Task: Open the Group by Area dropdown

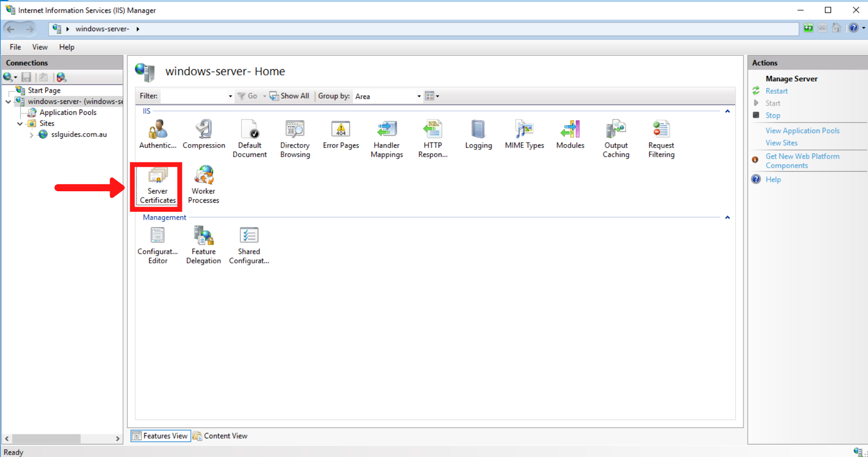Action: coord(418,96)
